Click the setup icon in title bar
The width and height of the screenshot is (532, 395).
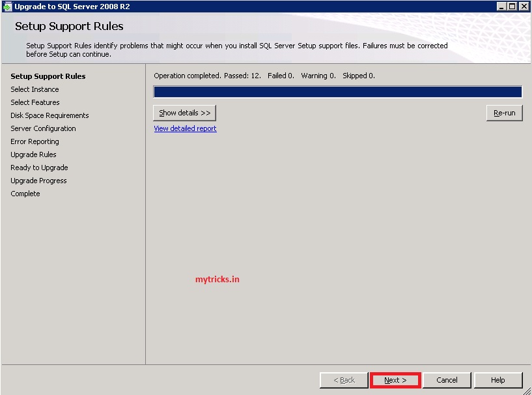[x=7, y=7]
